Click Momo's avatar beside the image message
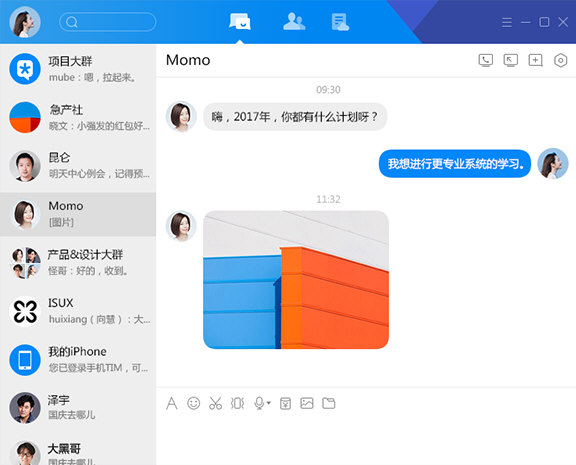This screenshot has width=576, height=465. point(181,226)
